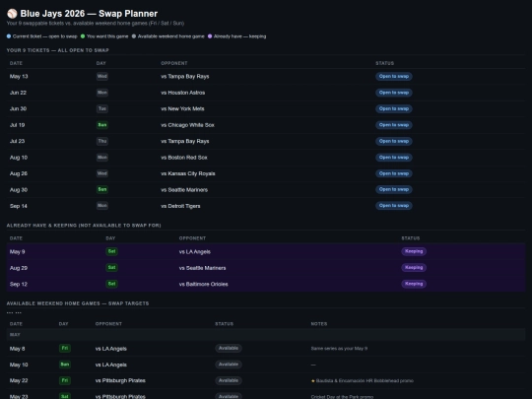Screen dimensions: 532x399
Task: Click the 'Same series as your May 9' note
Action: (339, 349)
